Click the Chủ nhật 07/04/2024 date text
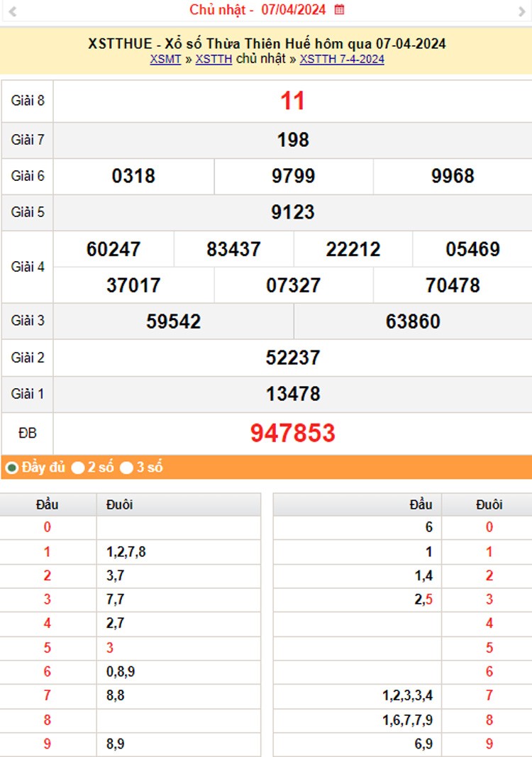 click(x=257, y=10)
